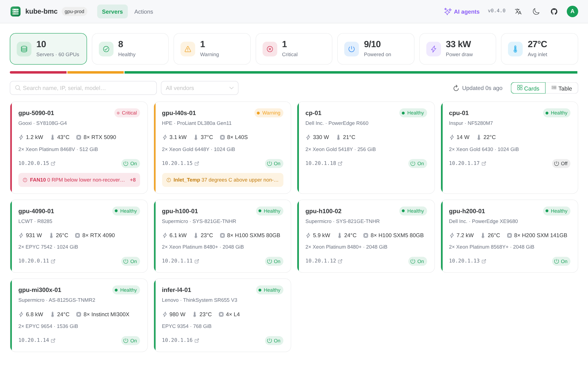The image size is (588, 368).
Task: Open external link for 10.20.1.14
Action: 53,340
